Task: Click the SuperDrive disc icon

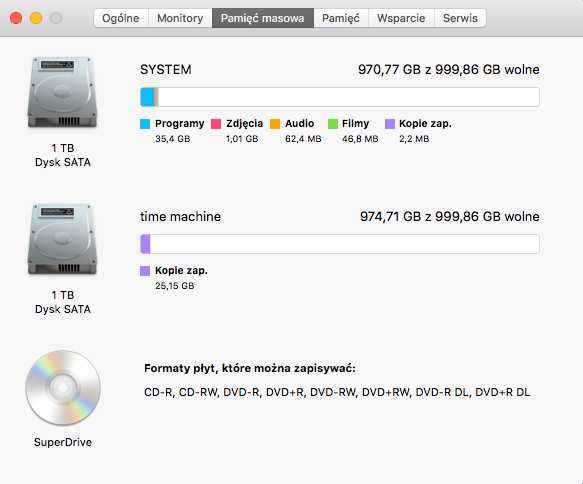Action: (63, 387)
